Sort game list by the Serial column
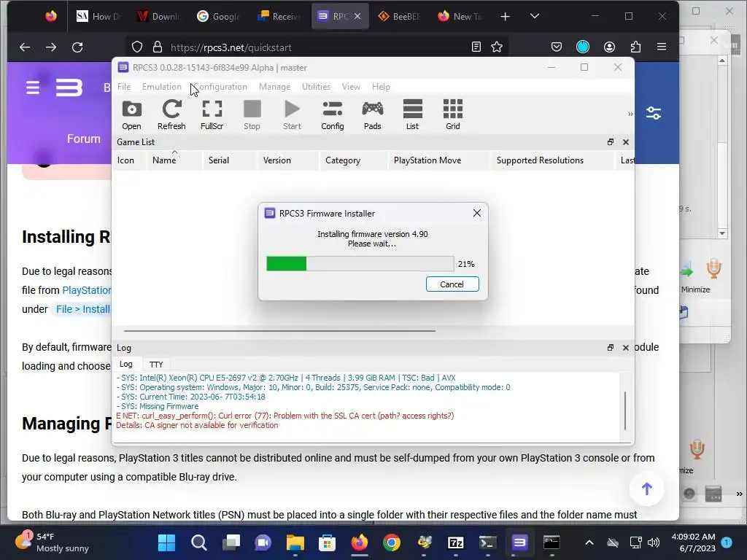Viewport: 747px width, 560px height. [x=230, y=160]
